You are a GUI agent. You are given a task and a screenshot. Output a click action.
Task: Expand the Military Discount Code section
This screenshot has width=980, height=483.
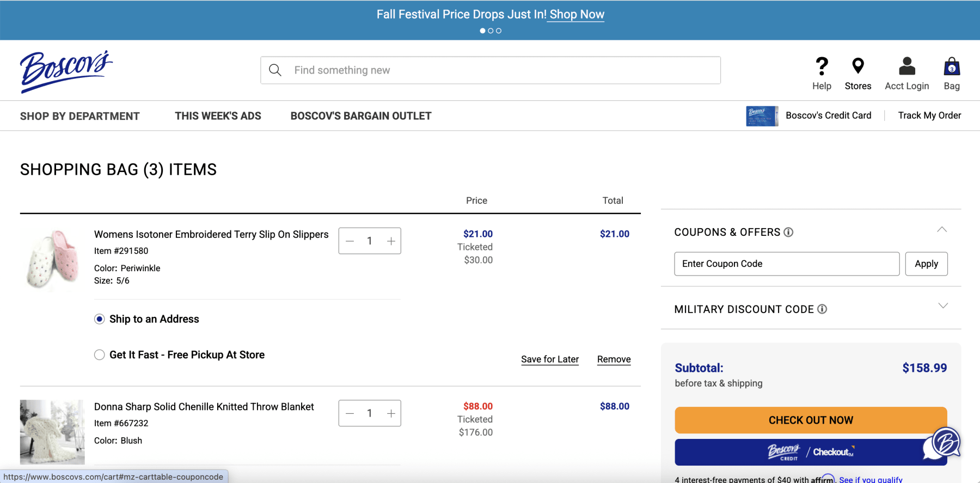click(x=942, y=306)
